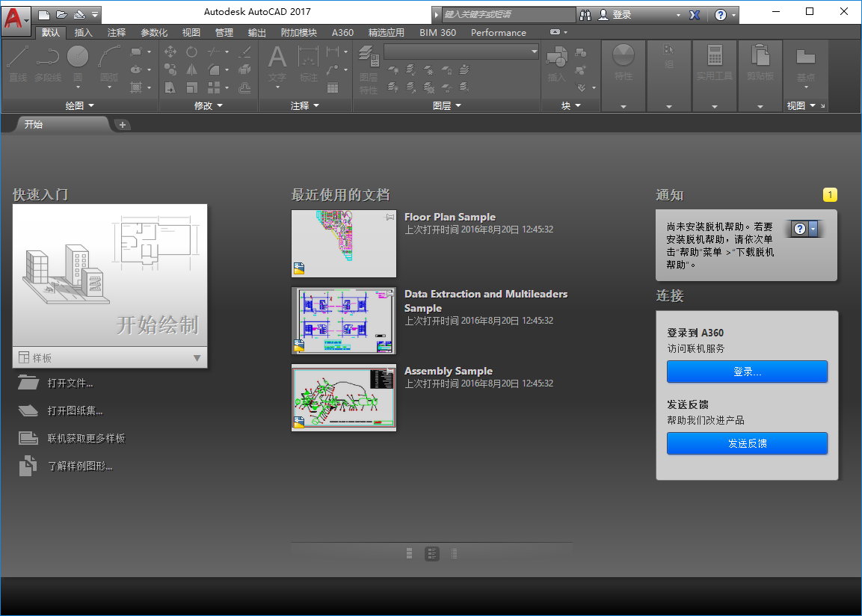This screenshot has height=616, width=862.
Task: Select the Line (直线) tool
Action: pyautogui.click(x=18, y=64)
